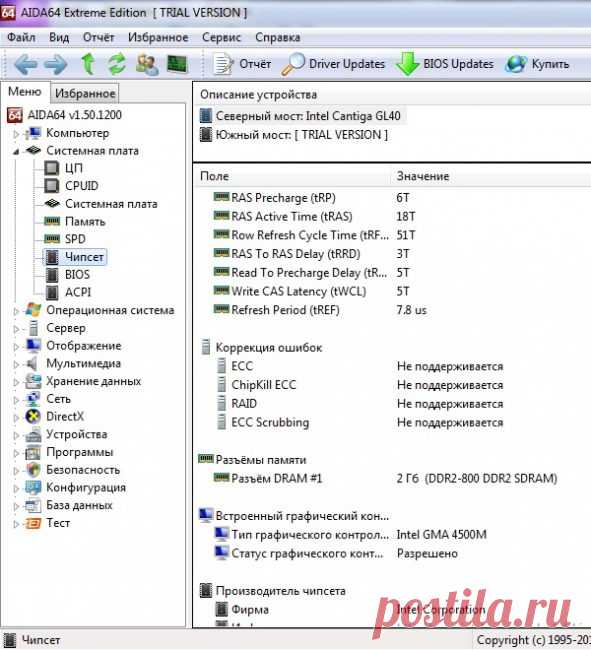Select the Память memory icon
Image resolution: width=591 pixels, height=650 pixels.
[52, 221]
